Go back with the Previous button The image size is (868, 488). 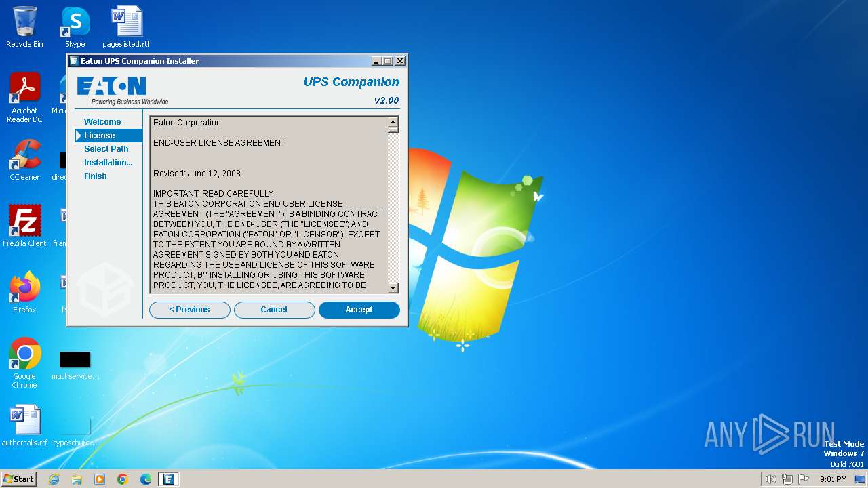(189, 310)
